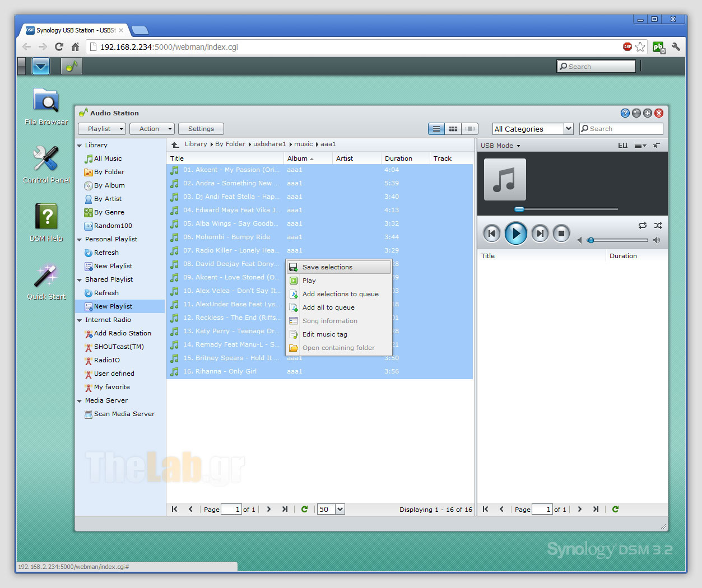Open SHOUTcast(TM) radio
Viewport: 702px width, 588px height.
119,347
